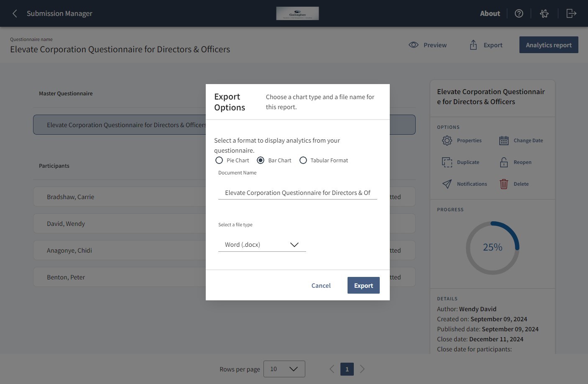The width and height of the screenshot is (588, 384).
Task: Open Notifications for the questionnaire
Action: click(447, 184)
